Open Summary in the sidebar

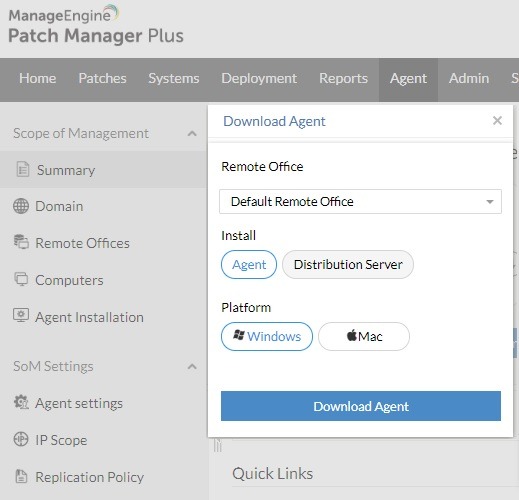pyautogui.click(x=103, y=170)
